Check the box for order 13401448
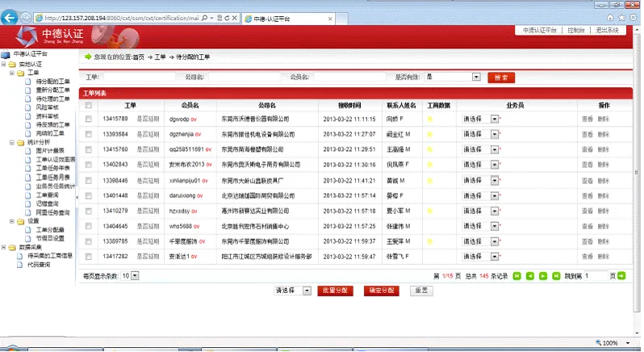This screenshot has height=352, width=644. coord(88,196)
